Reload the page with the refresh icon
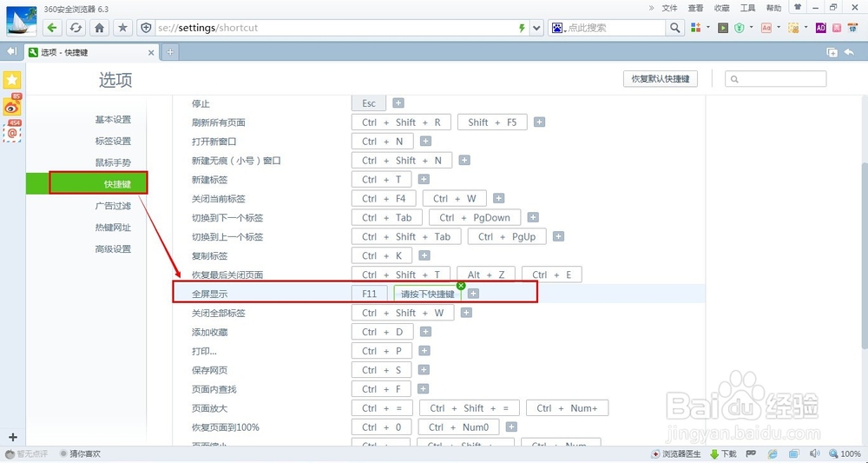868x463 pixels. tap(76, 28)
